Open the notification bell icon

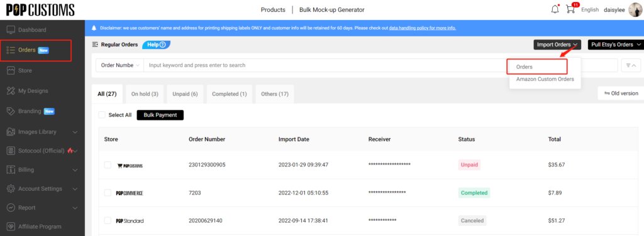555,9
